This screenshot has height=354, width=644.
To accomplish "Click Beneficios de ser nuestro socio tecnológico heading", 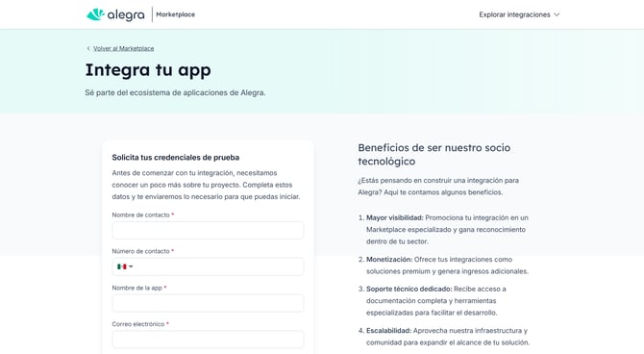I will click(x=434, y=154).
